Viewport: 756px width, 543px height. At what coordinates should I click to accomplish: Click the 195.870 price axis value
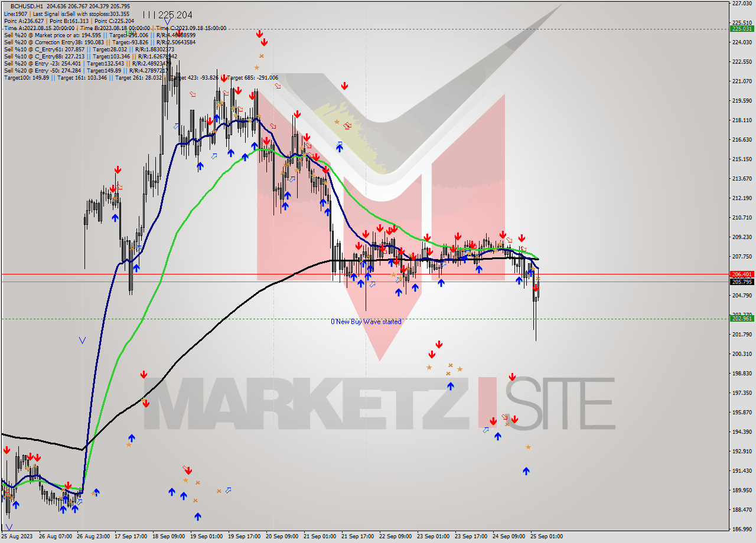click(742, 412)
